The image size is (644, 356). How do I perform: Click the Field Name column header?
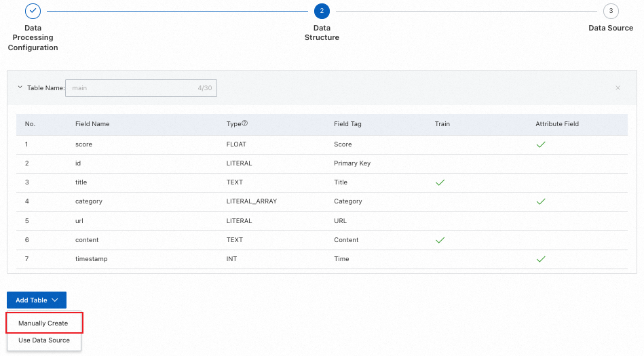coord(92,124)
